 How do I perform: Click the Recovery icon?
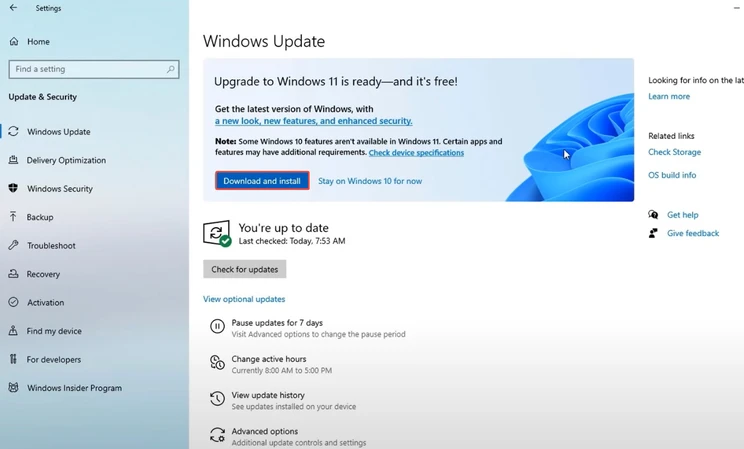(x=13, y=274)
